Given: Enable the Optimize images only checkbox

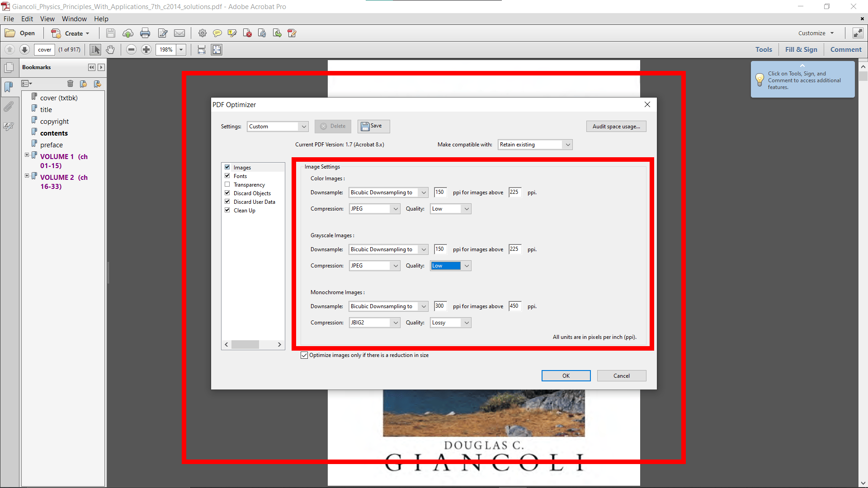Looking at the screenshot, I should [x=304, y=355].
